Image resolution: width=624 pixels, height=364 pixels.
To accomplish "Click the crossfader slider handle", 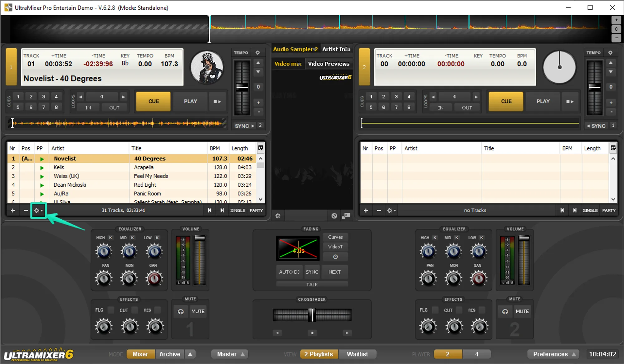I will pos(312,315).
